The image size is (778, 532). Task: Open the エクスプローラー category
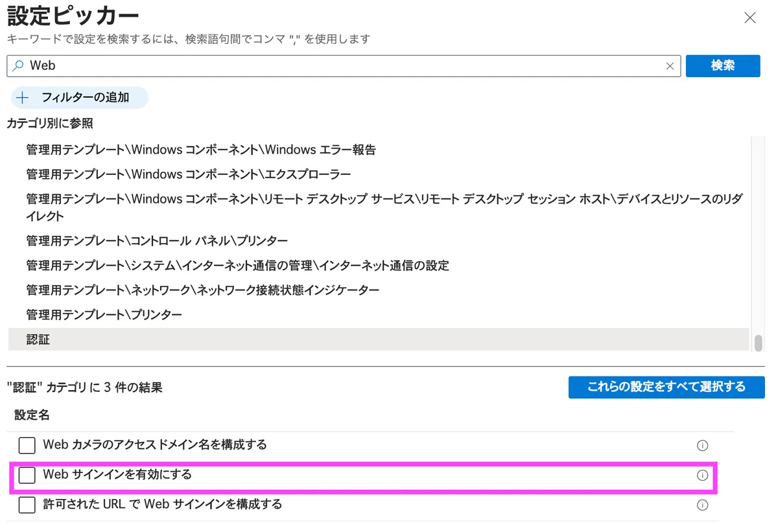188,174
